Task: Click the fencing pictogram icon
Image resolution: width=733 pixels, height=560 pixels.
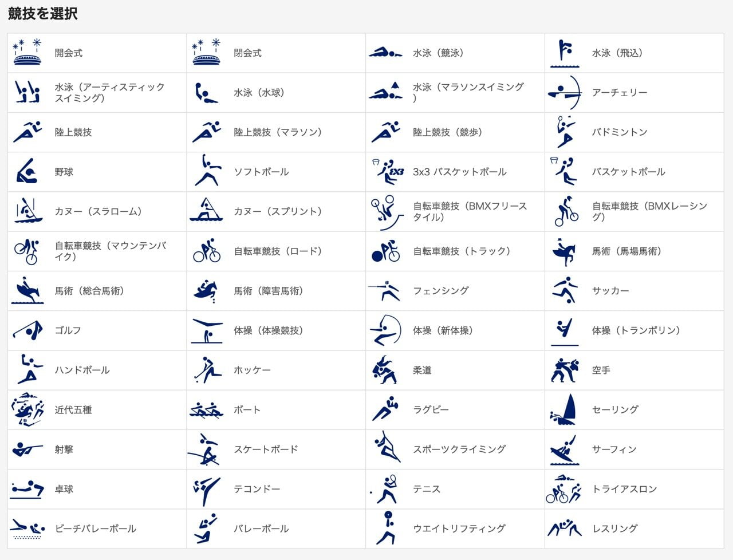Action: point(385,291)
